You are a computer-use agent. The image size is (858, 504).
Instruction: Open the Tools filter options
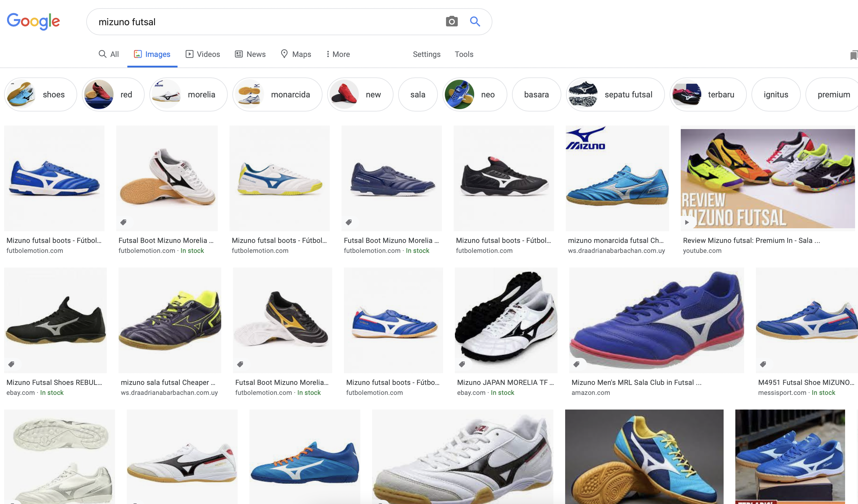(464, 54)
